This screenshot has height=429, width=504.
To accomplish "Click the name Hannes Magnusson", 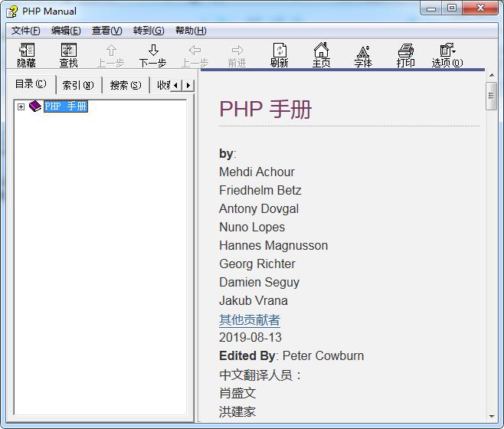I will coord(273,246).
